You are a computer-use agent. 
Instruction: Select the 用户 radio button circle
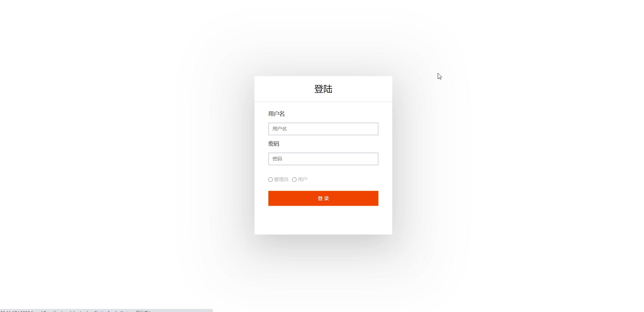pyautogui.click(x=294, y=180)
